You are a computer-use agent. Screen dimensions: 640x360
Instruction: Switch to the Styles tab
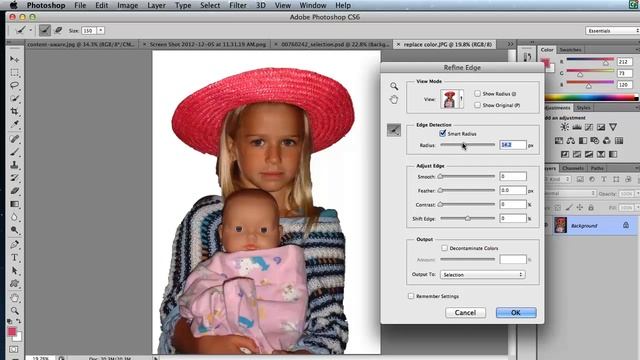tap(583, 108)
